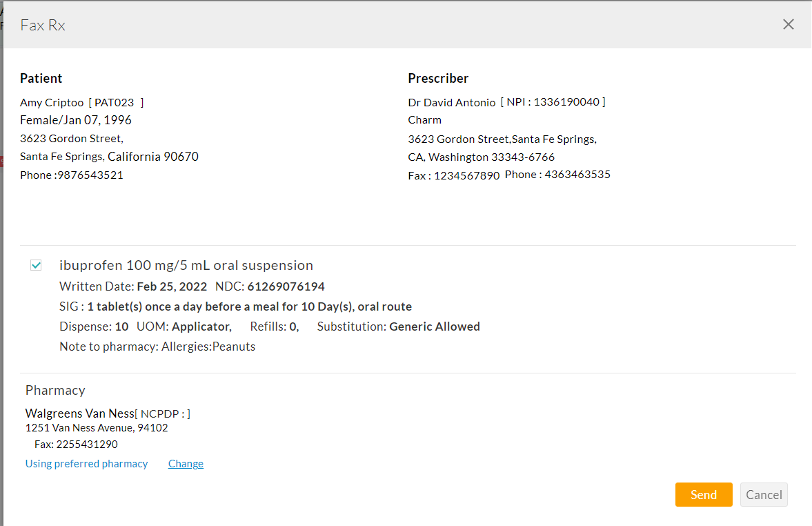Screen dimensions: 812x526
Task: Click 'Using preferred pharmacy' text
Action: pyautogui.click(x=86, y=464)
